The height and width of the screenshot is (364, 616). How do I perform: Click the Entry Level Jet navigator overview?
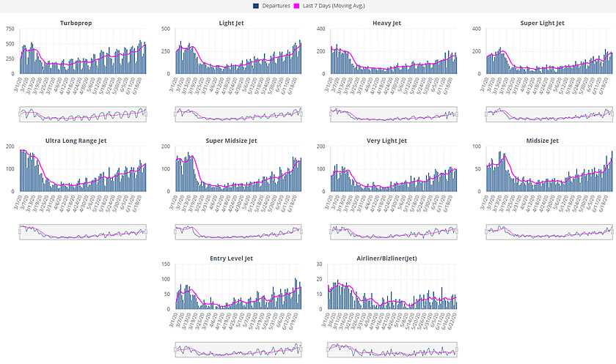click(238, 349)
